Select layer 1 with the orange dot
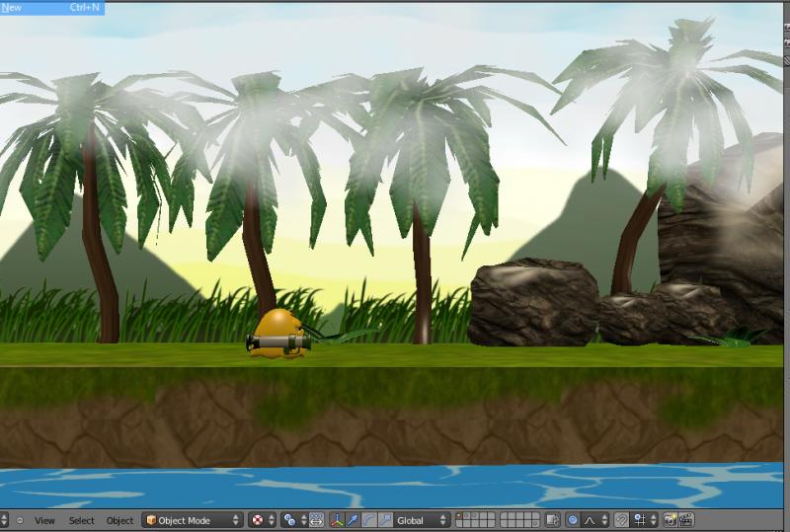The width and height of the screenshot is (790, 532). tap(459, 516)
